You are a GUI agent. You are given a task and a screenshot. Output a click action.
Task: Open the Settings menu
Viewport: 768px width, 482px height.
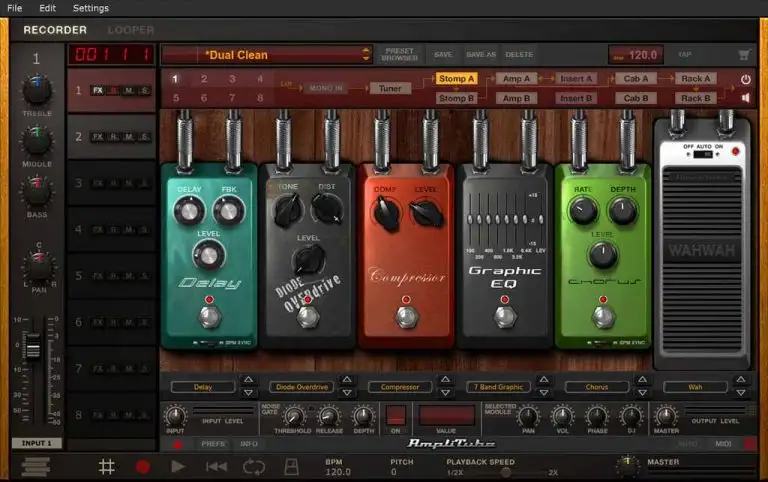tap(91, 8)
